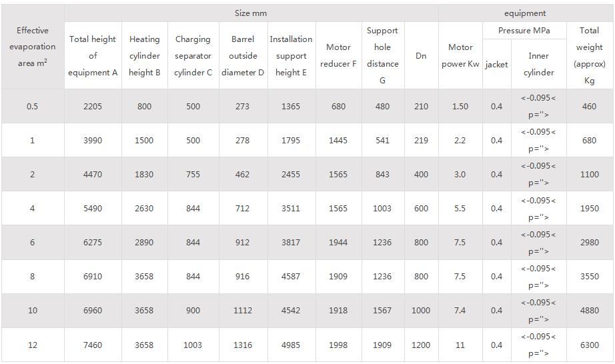
Task: Click the 'jacket' pressure sub-header
Action: 496,65
